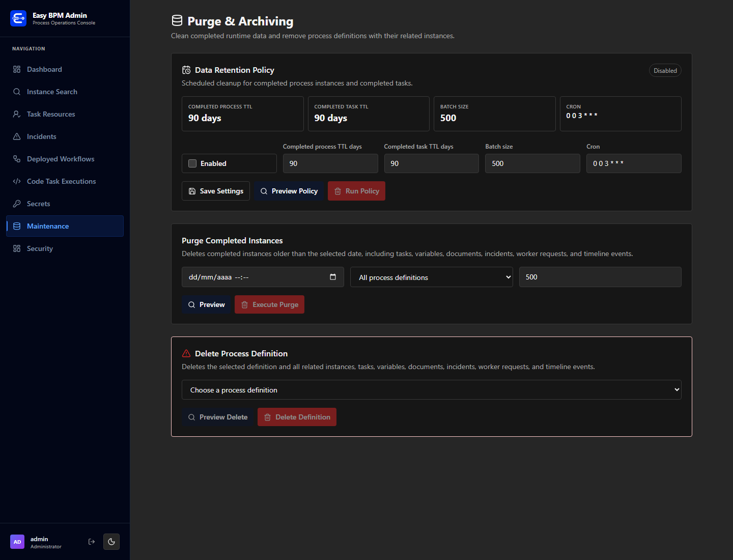
Task: Click Preview Delete
Action: click(x=217, y=417)
